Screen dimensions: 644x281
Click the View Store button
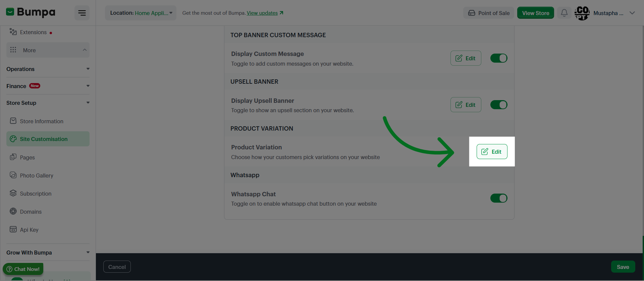535,13
